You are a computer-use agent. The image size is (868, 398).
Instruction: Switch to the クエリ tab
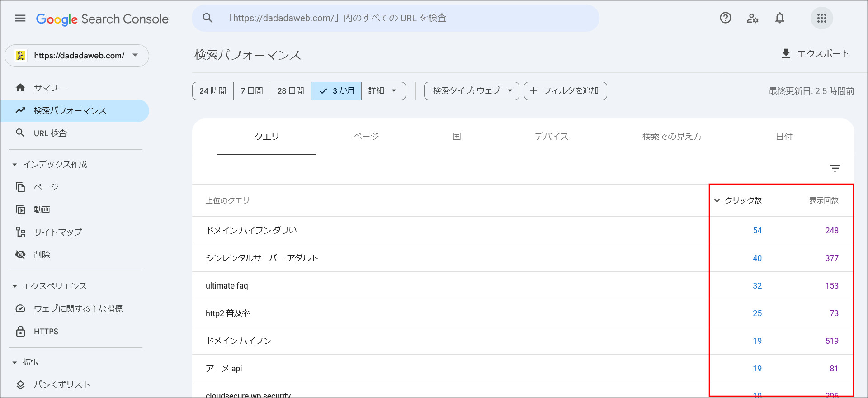click(267, 137)
